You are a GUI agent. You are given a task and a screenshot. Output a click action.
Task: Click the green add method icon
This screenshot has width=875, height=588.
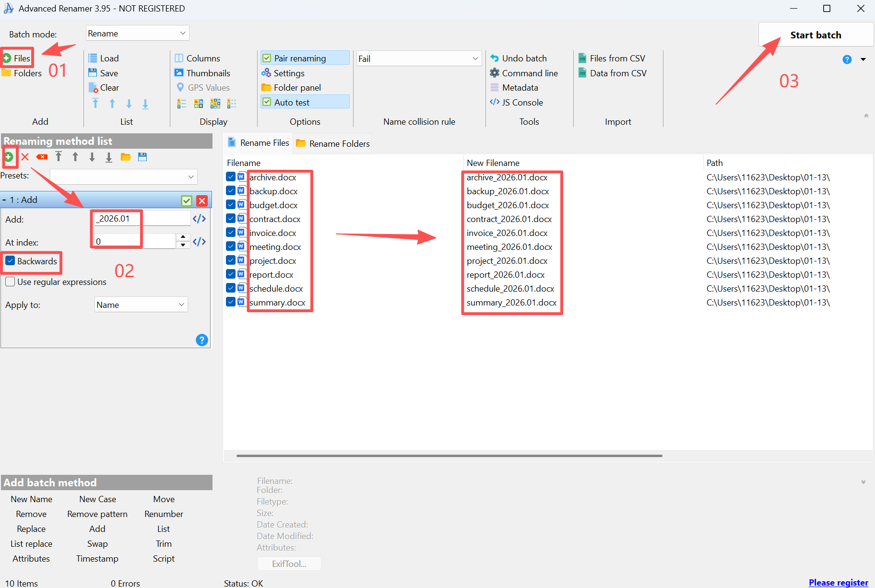click(9, 157)
